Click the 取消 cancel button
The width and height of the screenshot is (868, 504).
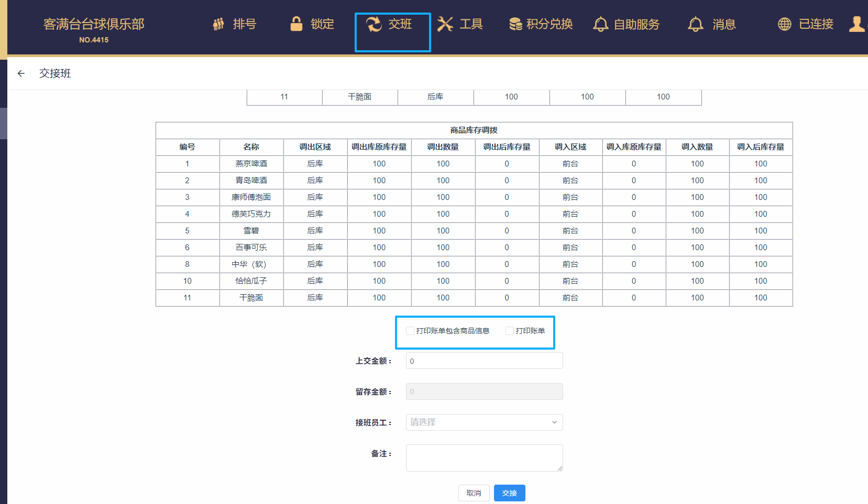(474, 492)
